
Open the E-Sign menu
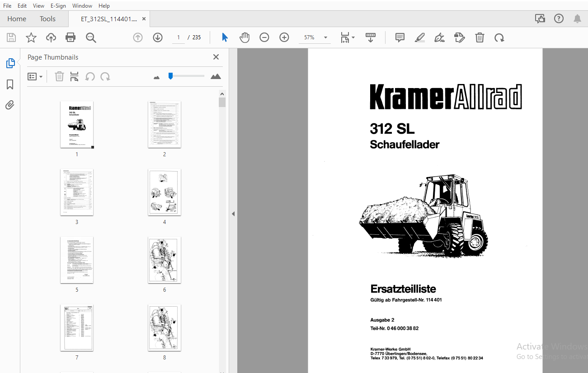tap(58, 5)
